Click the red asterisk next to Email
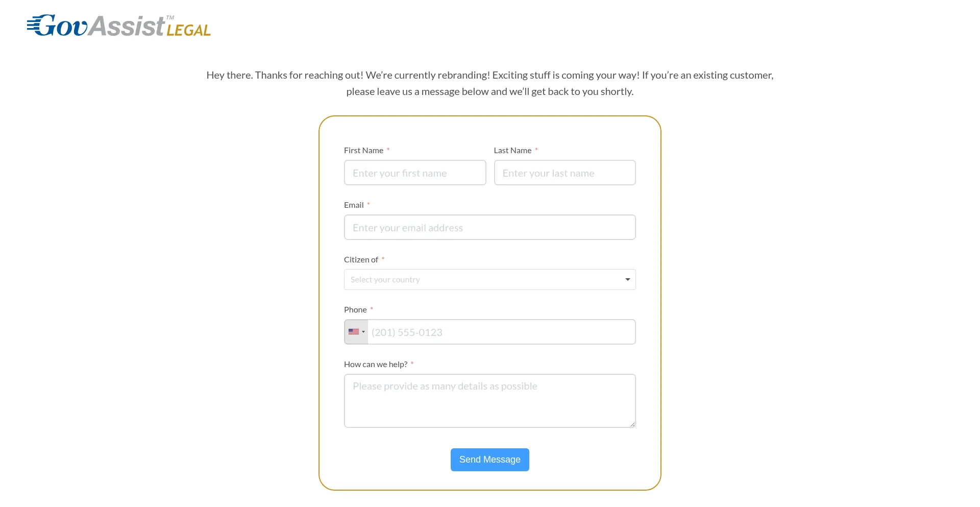The image size is (980, 507). [369, 204]
